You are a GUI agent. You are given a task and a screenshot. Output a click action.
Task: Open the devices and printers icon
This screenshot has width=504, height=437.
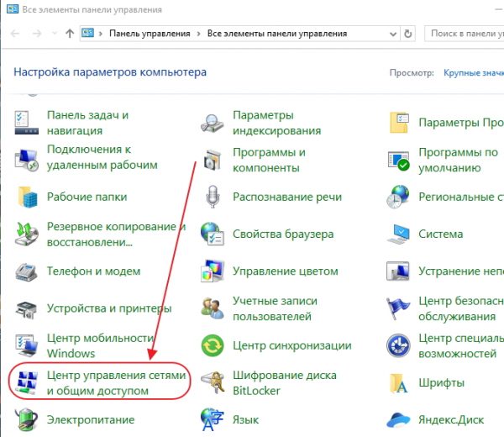[26, 308]
